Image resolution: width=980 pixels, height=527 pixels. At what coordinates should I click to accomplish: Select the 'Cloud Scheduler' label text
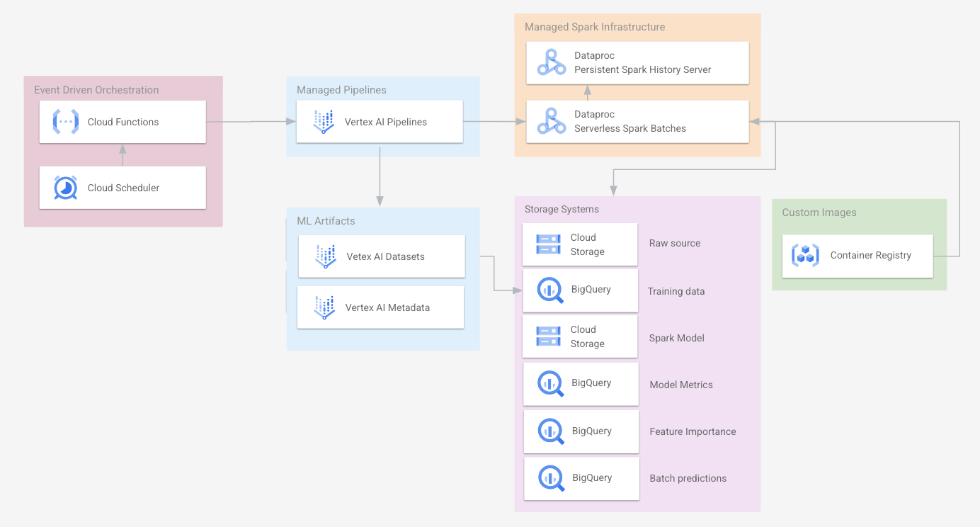(x=123, y=188)
